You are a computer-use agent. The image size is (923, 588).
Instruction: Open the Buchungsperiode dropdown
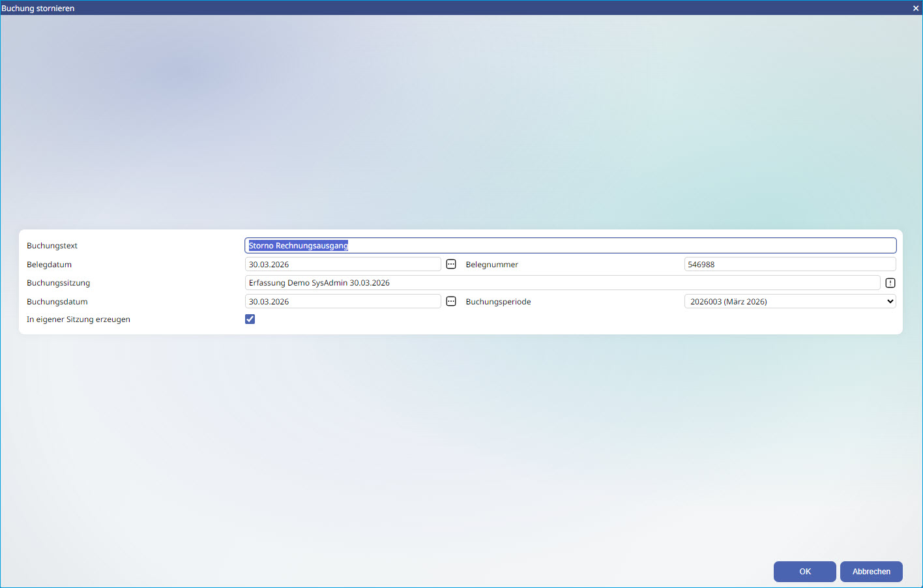click(790, 301)
